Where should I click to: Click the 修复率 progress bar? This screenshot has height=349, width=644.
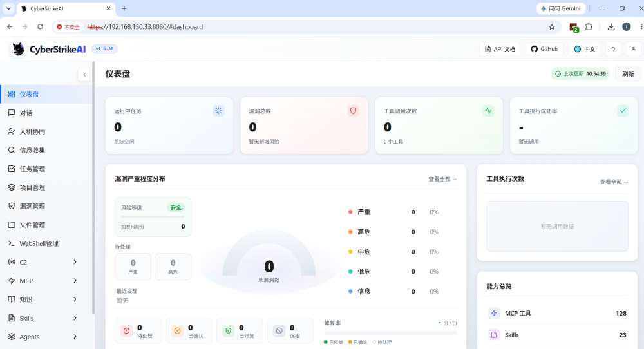coord(390,333)
